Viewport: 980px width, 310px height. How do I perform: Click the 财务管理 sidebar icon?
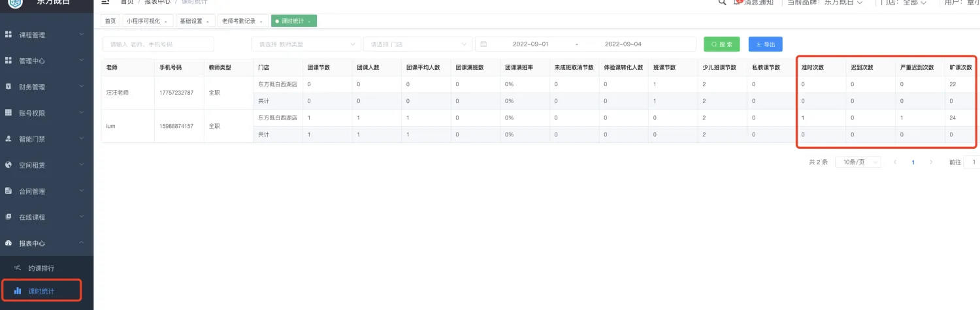tap(8, 87)
